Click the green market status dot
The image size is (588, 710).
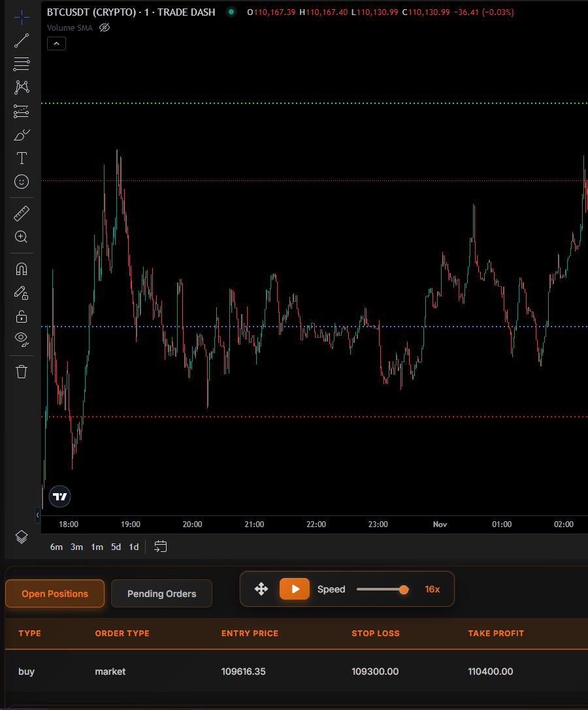pos(231,12)
